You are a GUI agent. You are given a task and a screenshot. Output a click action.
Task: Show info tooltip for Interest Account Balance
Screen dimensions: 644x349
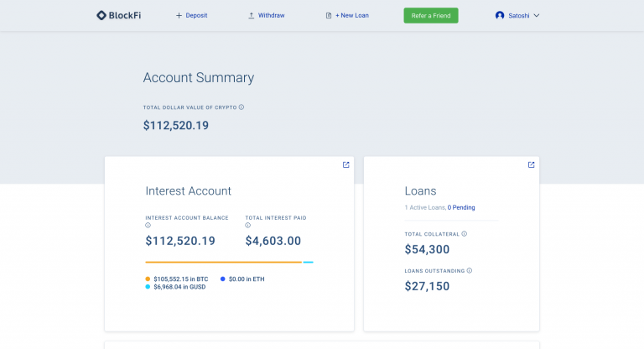(x=148, y=226)
